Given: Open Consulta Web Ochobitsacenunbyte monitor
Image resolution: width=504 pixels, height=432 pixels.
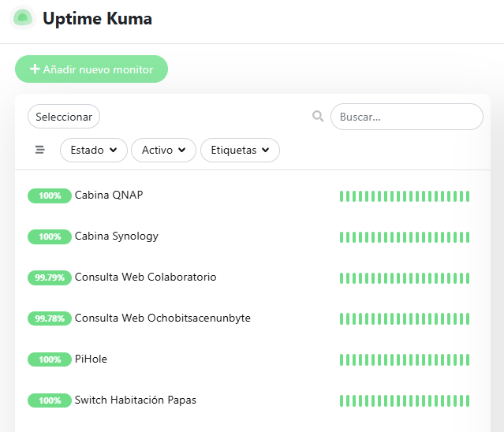Looking at the screenshot, I should [x=162, y=318].
